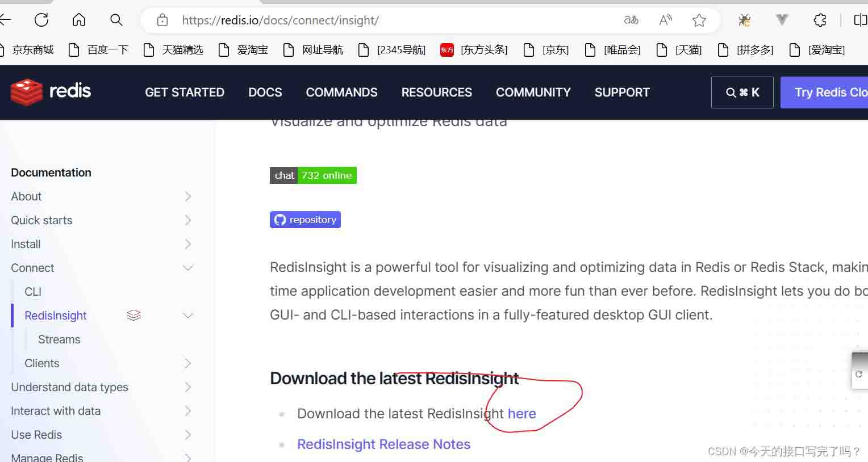Open the [唯品会] bookmark
The image size is (868, 462).
(612, 50)
